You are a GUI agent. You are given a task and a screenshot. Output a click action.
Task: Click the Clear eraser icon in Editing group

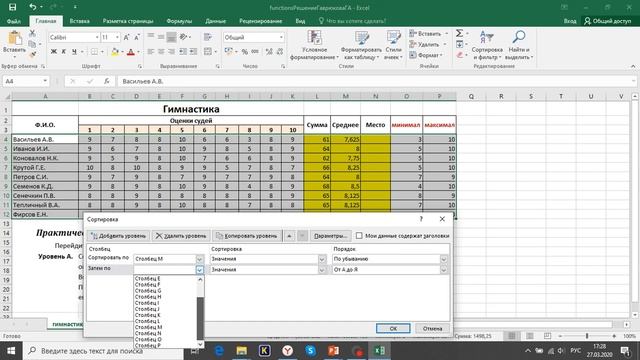point(460,55)
